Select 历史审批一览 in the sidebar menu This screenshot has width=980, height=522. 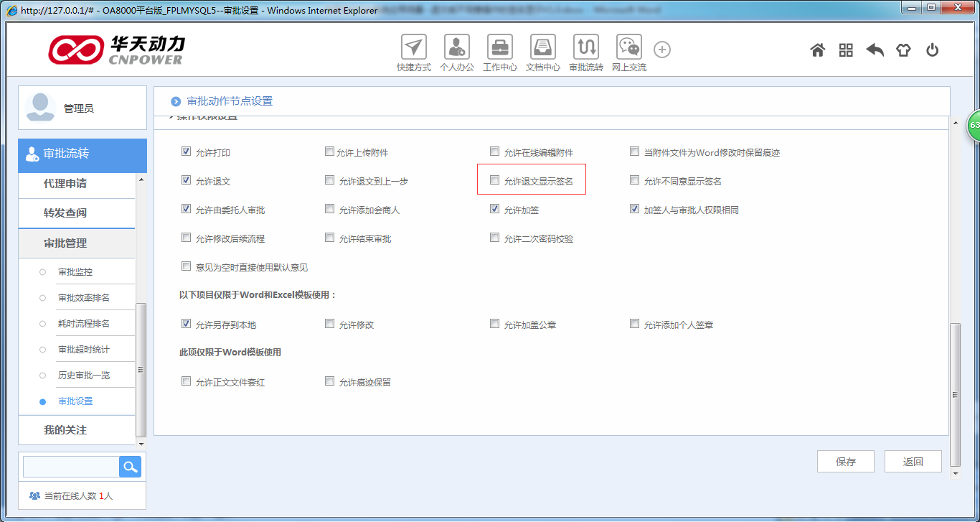(x=84, y=376)
